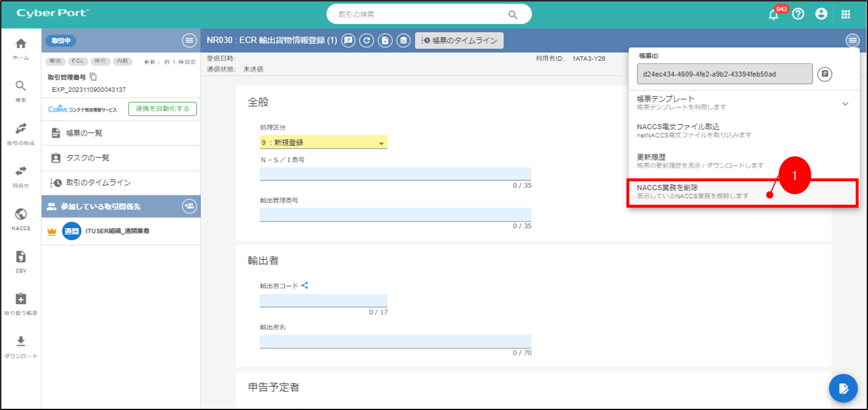Copy the 帳票ID to clipboard
The image size is (868, 410).
(x=825, y=74)
